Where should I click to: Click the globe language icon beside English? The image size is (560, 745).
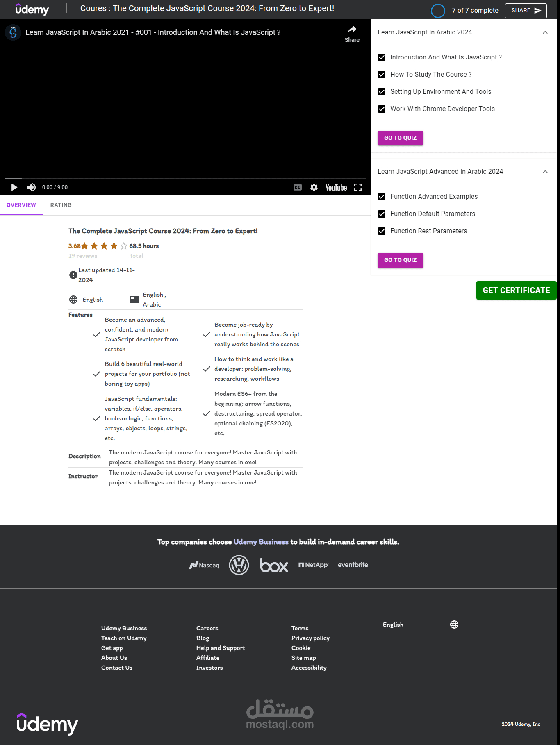point(73,300)
